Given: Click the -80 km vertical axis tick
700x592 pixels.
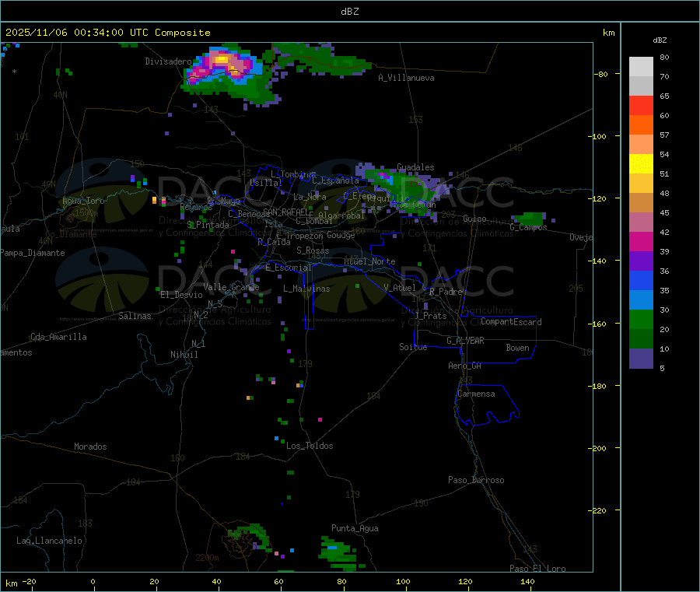Looking at the screenshot, I should [x=600, y=74].
